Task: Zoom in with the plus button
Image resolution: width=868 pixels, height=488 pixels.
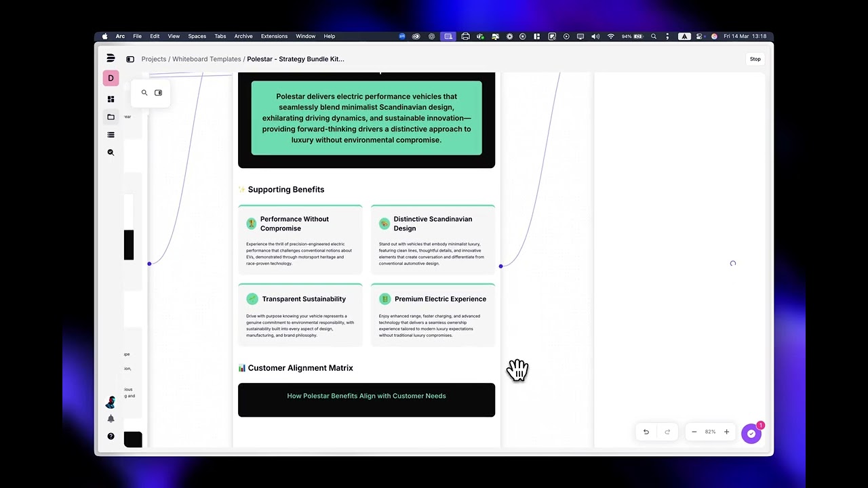Action: (x=726, y=432)
